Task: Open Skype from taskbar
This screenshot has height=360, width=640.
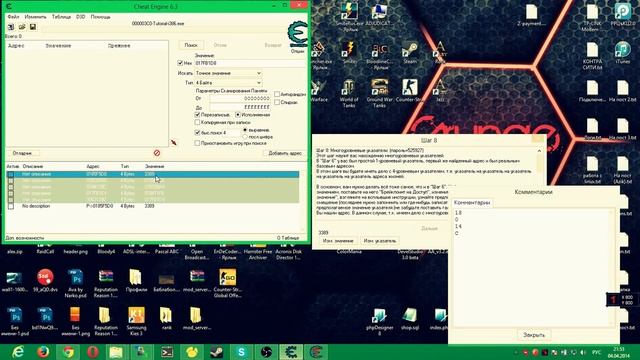Action: tap(241, 352)
